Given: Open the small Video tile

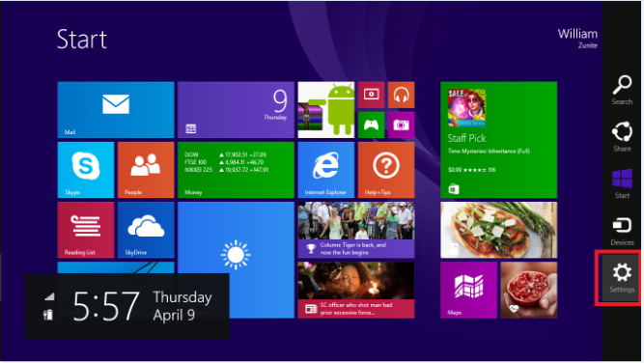Looking at the screenshot, I should 371,95.
